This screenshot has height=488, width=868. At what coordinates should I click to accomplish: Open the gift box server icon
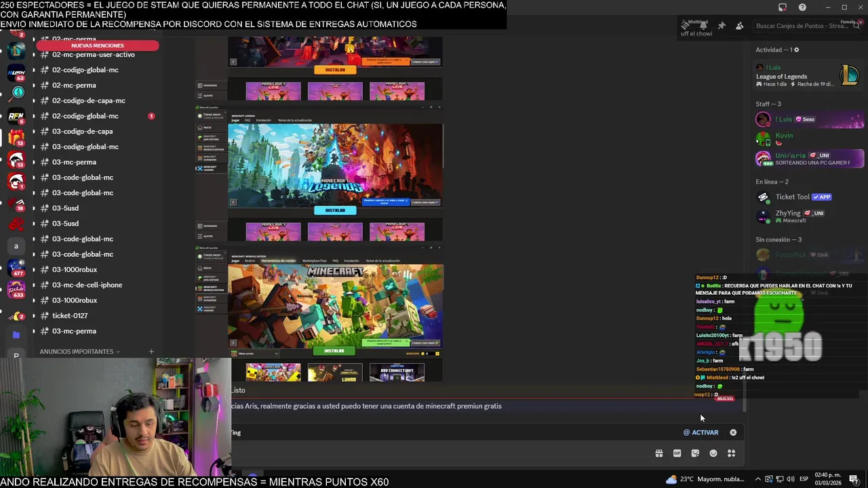[16, 138]
